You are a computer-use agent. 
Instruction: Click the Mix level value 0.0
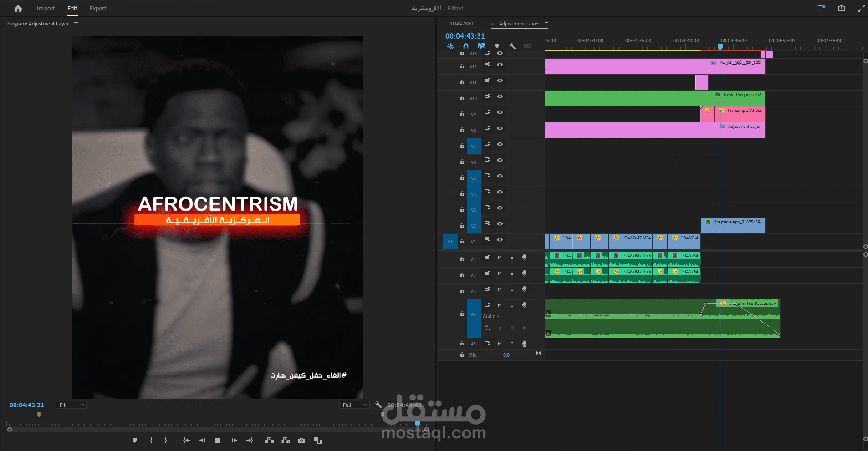point(505,355)
